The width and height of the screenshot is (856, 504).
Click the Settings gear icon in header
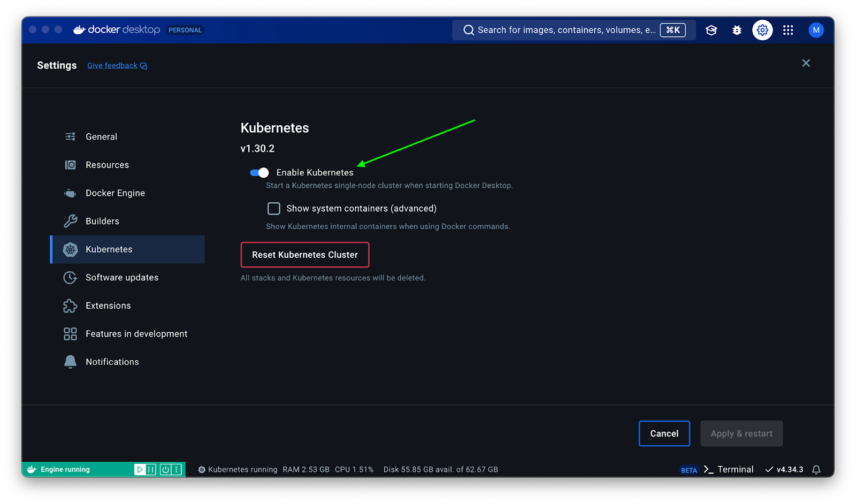pyautogui.click(x=762, y=30)
